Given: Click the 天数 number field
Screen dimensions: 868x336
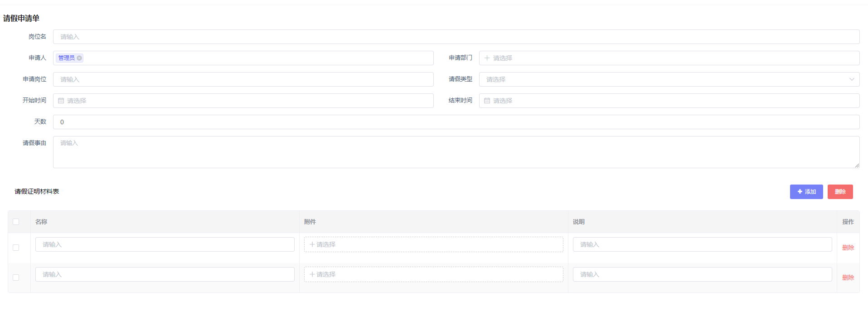Looking at the screenshot, I should (456, 122).
